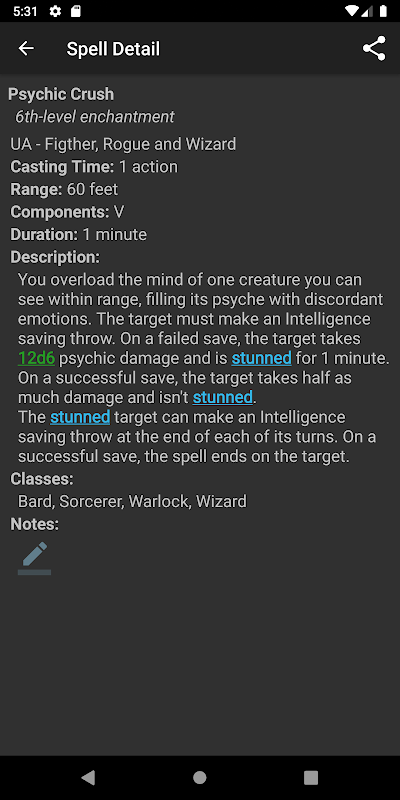The image size is (400, 800).
Task: Tap the Notes label
Action: click(35, 524)
